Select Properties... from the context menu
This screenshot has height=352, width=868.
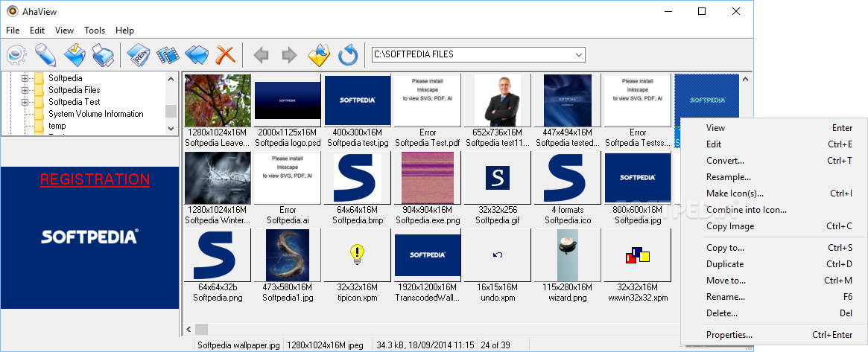pyautogui.click(x=773, y=334)
